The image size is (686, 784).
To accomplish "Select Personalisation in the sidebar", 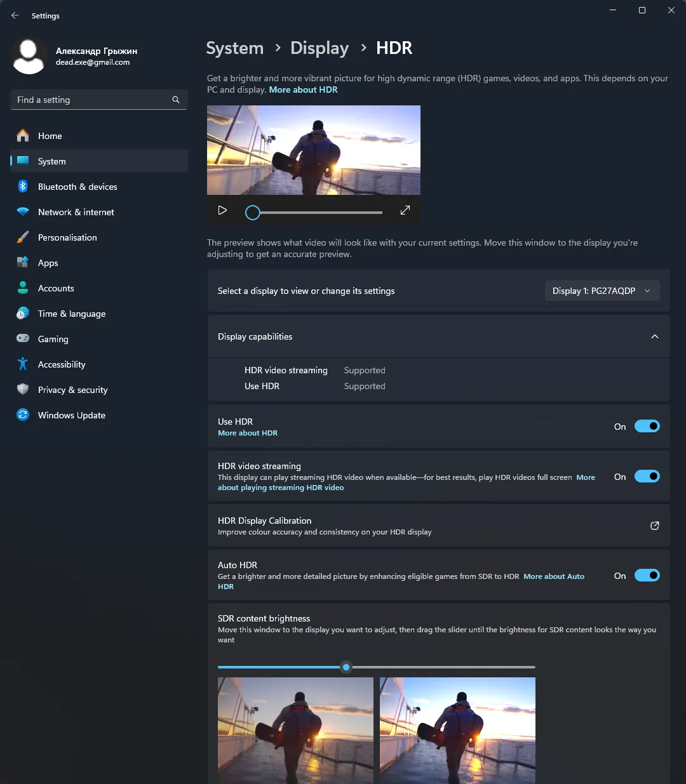I will tap(67, 237).
